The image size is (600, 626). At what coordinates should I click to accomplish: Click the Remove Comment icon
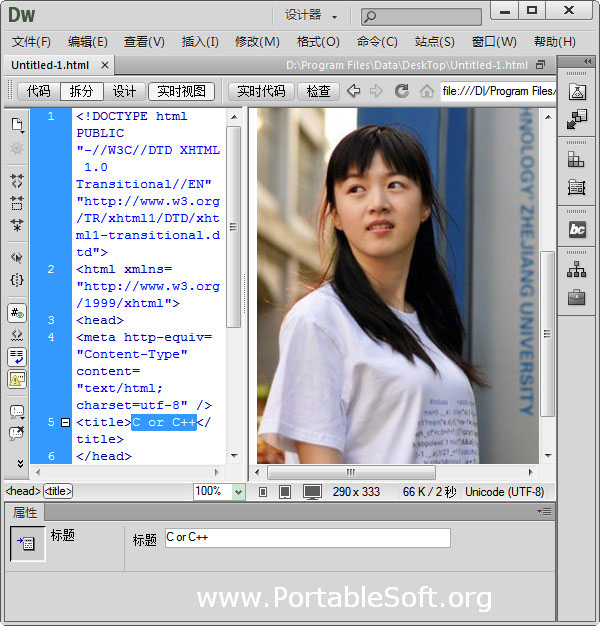point(17,433)
